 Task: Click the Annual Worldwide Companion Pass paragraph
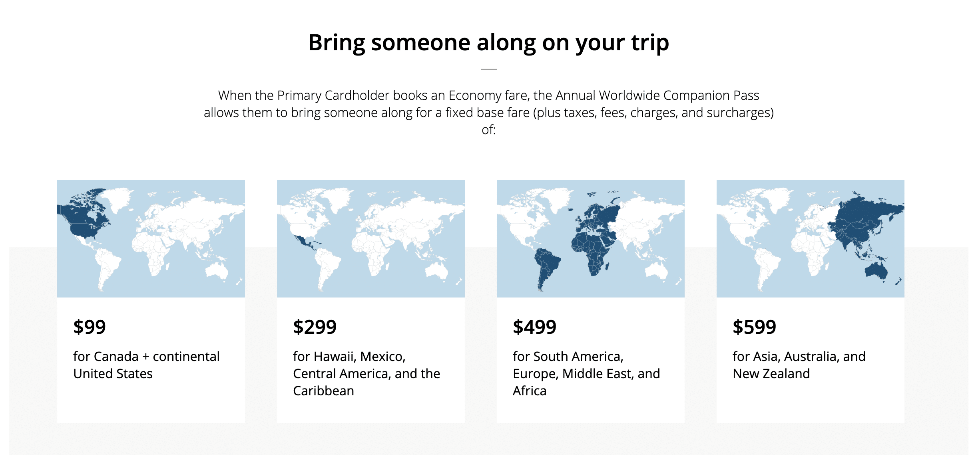[x=488, y=112]
